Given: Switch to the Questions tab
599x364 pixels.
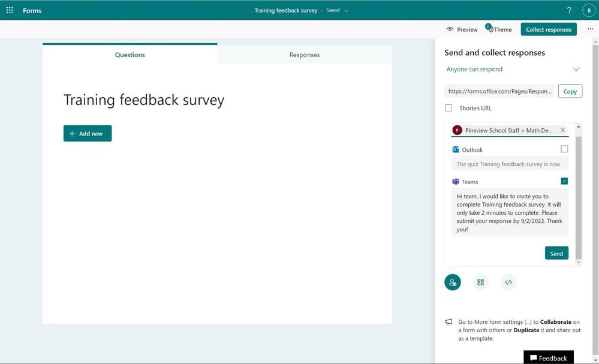Looking at the screenshot, I should pyautogui.click(x=130, y=55).
